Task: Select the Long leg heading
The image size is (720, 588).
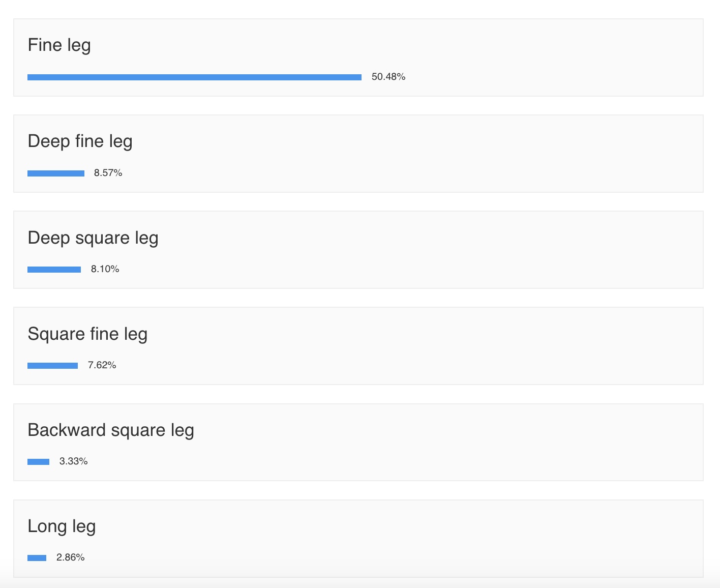Action: point(62,526)
